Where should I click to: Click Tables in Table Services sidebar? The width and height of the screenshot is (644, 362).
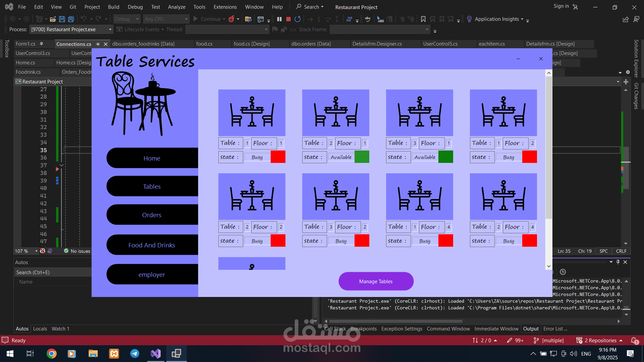[x=152, y=186]
